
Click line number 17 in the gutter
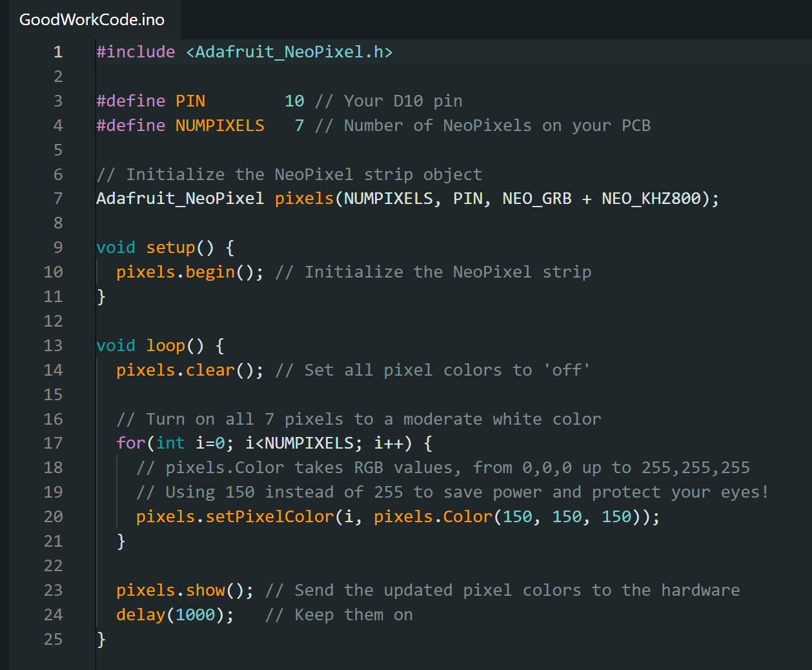[x=54, y=443]
